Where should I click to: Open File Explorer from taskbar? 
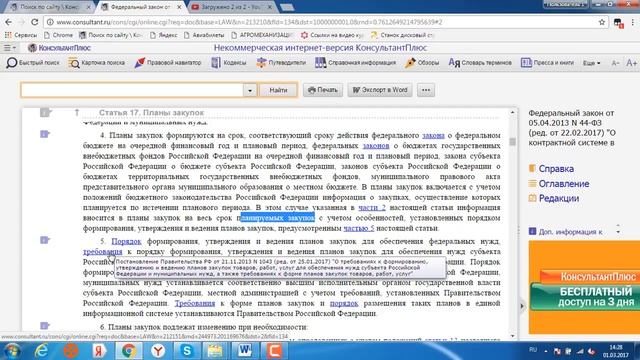tap(216, 351)
